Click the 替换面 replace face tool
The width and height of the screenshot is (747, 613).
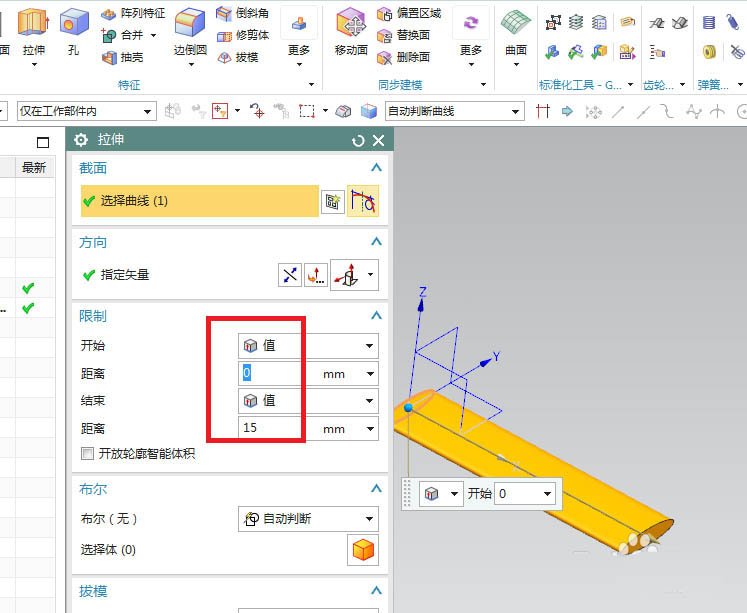coord(404,35)
